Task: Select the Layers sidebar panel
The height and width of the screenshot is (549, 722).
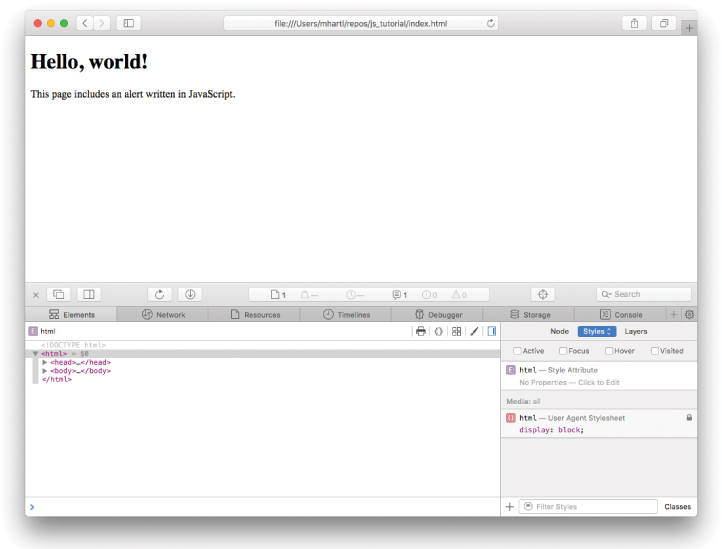Action: 636,331
